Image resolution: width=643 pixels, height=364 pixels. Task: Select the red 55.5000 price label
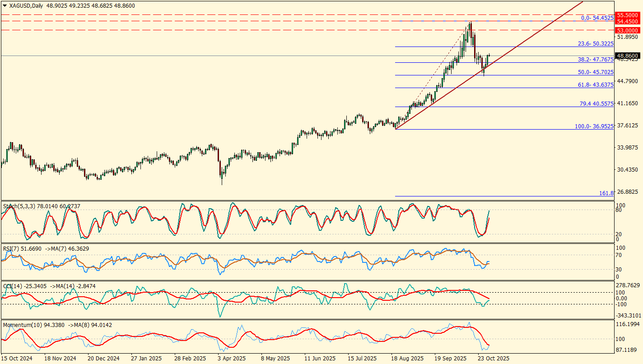click(x=627, y=15)
